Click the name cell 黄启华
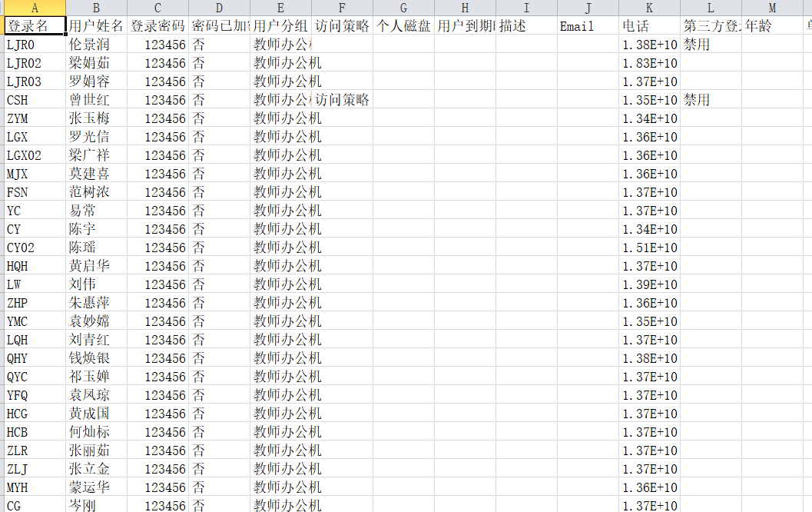Screen dimensions: 812x512 click(96, 266)
